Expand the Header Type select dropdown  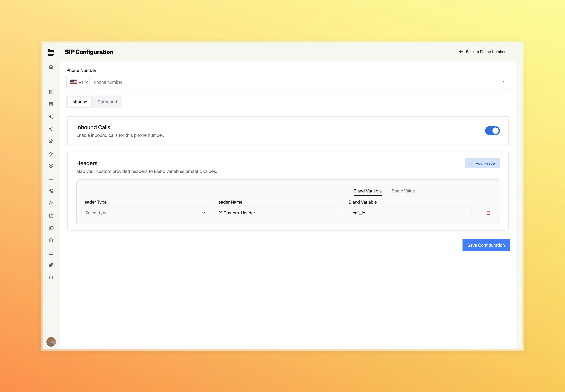[x=146, y=213]
